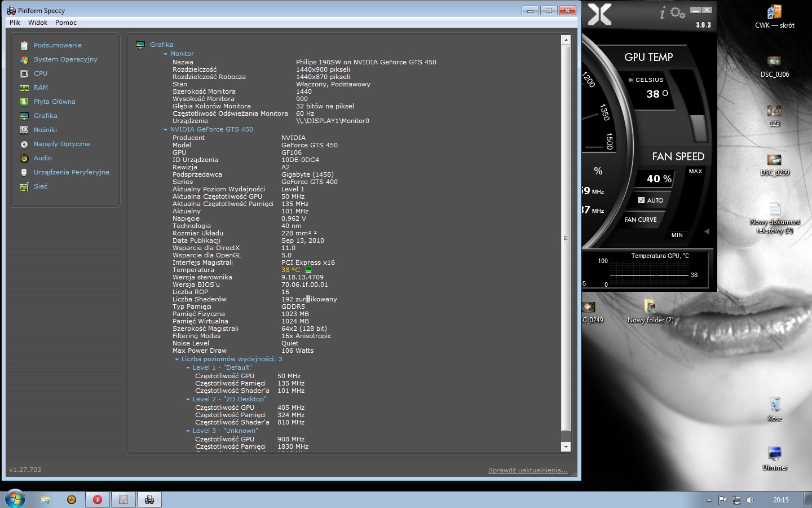812x508 pixels.
Task: Click Sprawdź uaktualnienia link
Action: pos(528,470)
